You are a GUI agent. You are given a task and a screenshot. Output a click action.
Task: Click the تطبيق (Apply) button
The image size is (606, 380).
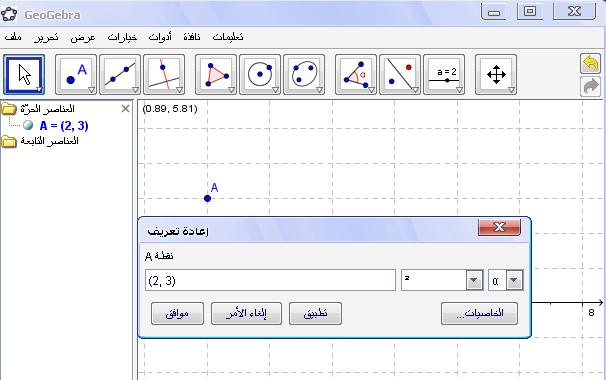tap(315, 314)
